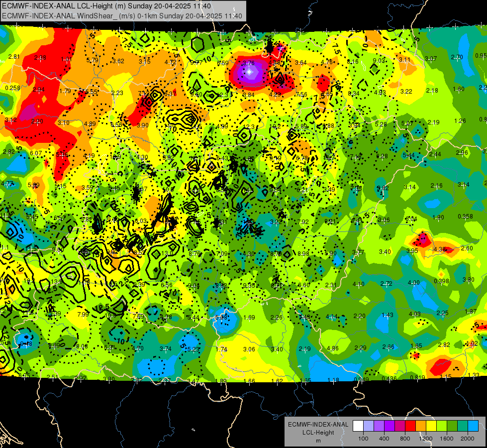Click the map value 6.07
Viewport: 487px width, 448px height.
click(x=36, y=153)
